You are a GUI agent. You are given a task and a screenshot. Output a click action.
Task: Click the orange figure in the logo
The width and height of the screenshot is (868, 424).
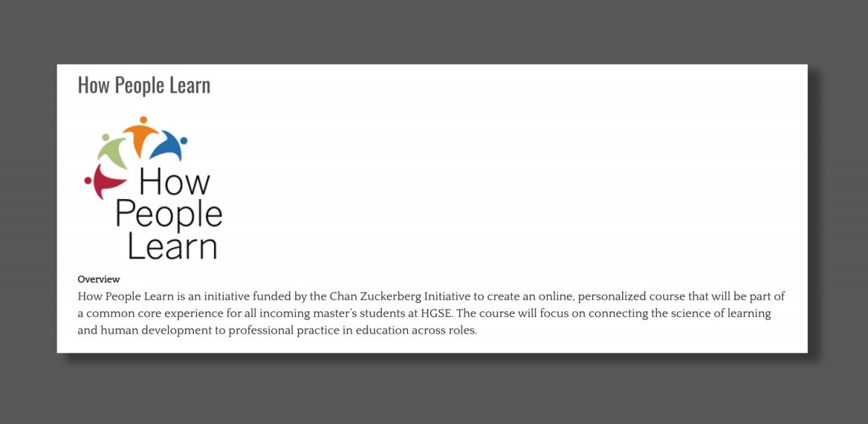142,135
